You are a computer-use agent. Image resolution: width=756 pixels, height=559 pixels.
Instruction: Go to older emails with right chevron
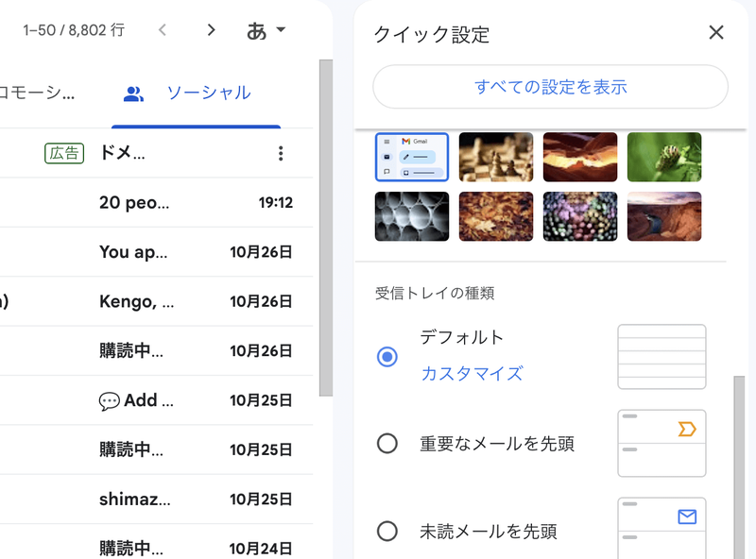(x=211, y=30)
